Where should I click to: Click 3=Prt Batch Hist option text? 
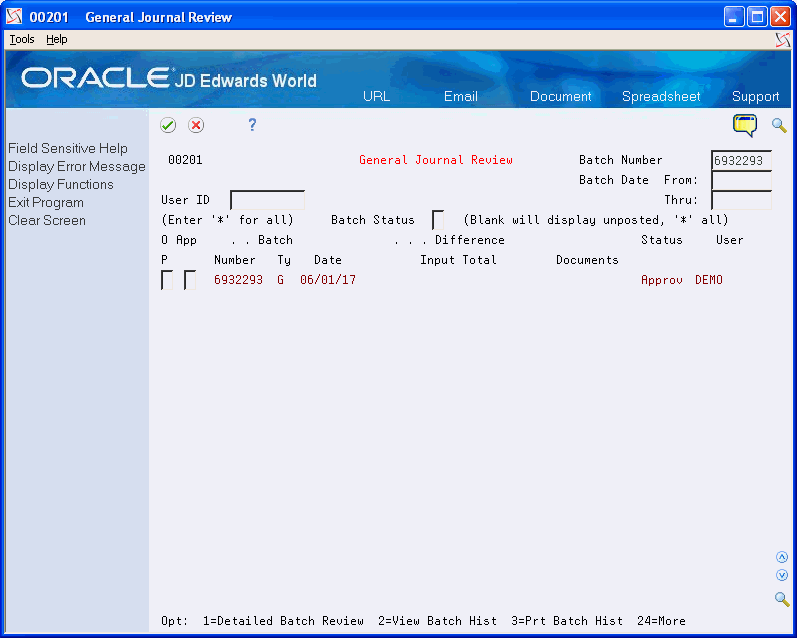pos(567,621)
